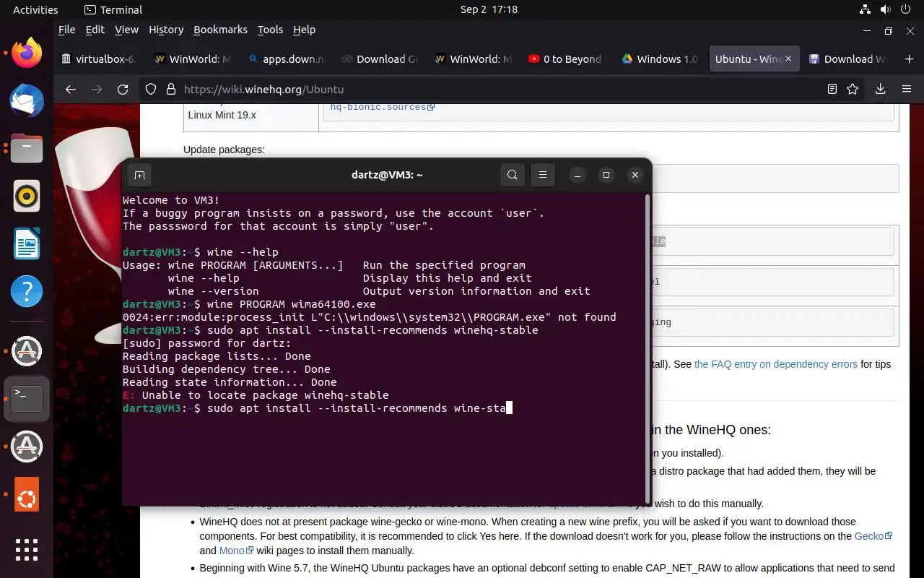Switch to the 0 to Beyond tab

tap(567, 59)
